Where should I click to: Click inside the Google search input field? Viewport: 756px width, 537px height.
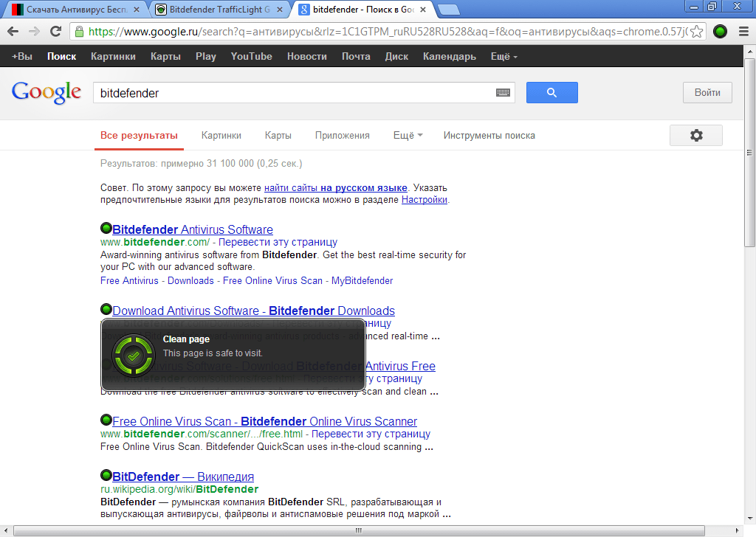coord(295,92)
